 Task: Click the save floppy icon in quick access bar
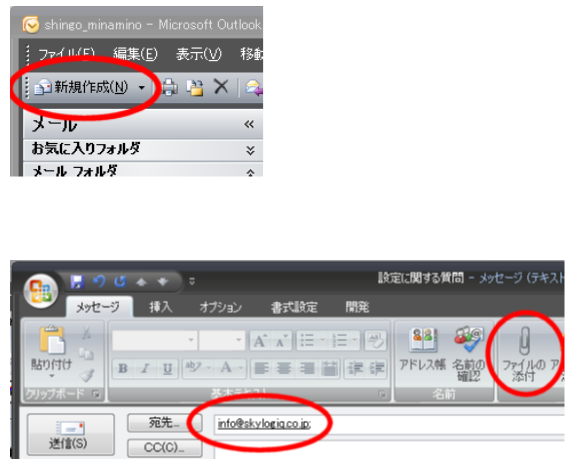[77, 282]
